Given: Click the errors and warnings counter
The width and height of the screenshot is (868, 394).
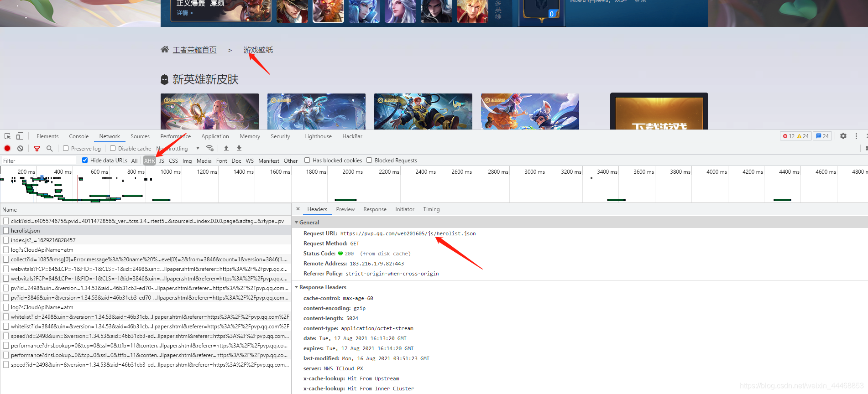Looking at the screenshot, I should [x=795, y=136].
